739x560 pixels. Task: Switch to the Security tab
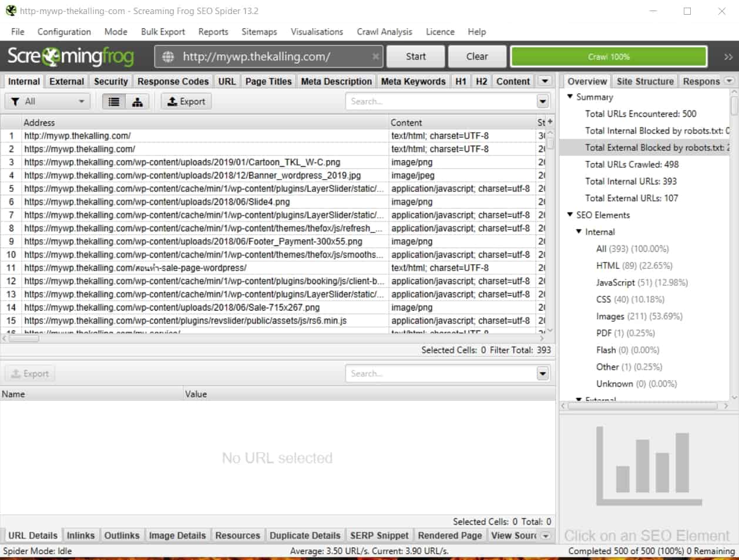coord(110,81)
